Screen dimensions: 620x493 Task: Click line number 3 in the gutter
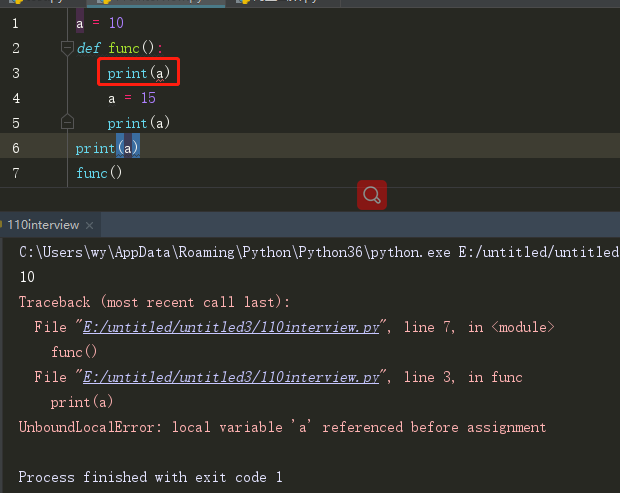click(x=15, y=73)
